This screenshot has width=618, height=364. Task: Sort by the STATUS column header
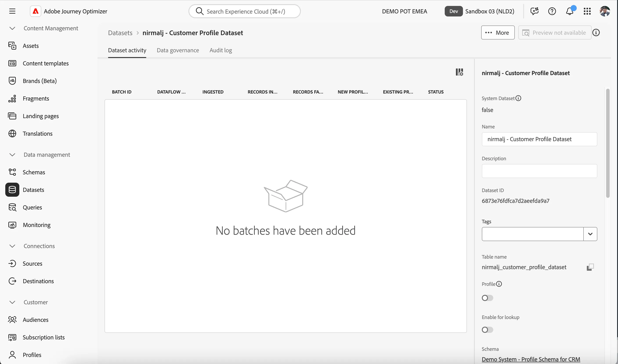click(x=436, y=92)
